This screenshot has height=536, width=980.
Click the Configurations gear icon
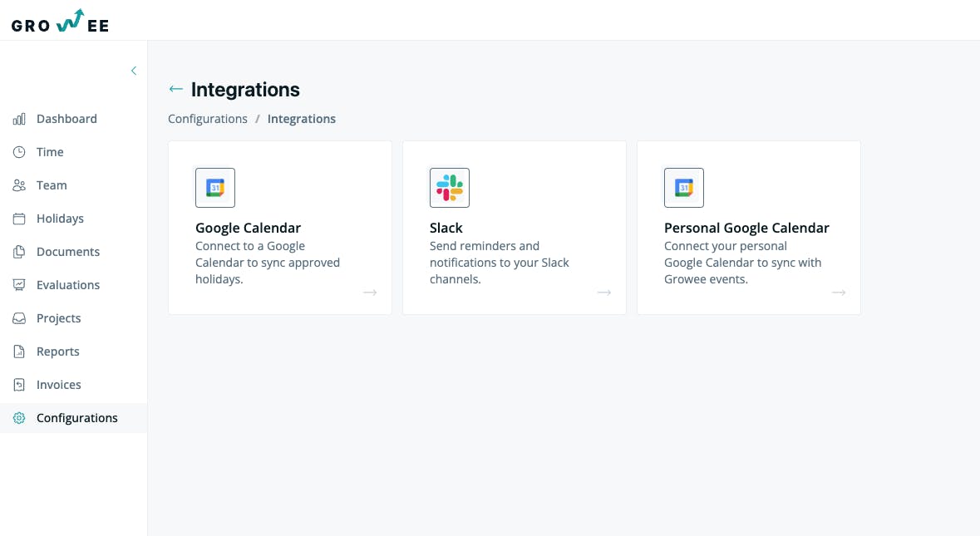pos(19,418)
